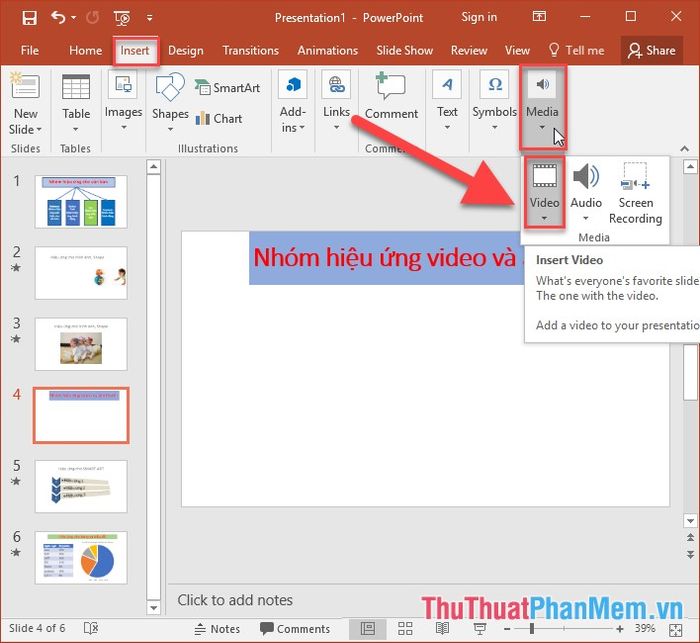Click the Share button
700x643 pixels.
tap(651, 50)
